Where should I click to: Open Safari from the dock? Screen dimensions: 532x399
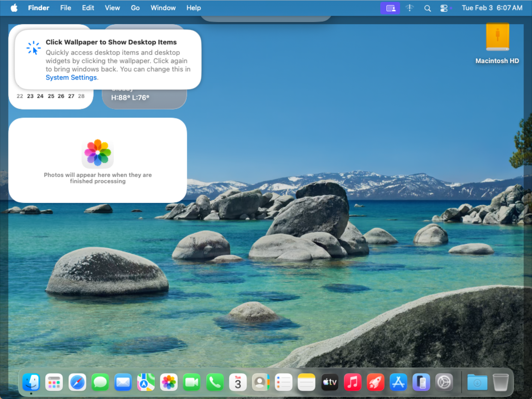click(77, 382)
